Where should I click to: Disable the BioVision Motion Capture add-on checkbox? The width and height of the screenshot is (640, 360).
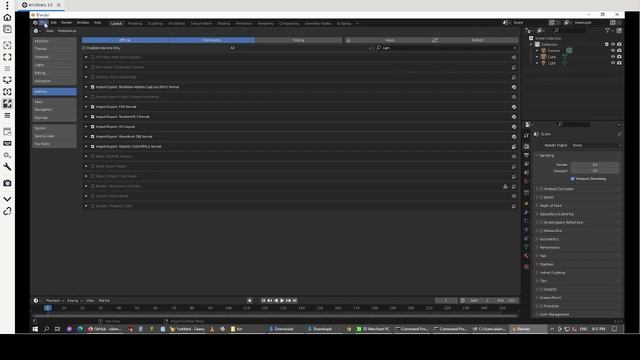click(x=93, y=87)
